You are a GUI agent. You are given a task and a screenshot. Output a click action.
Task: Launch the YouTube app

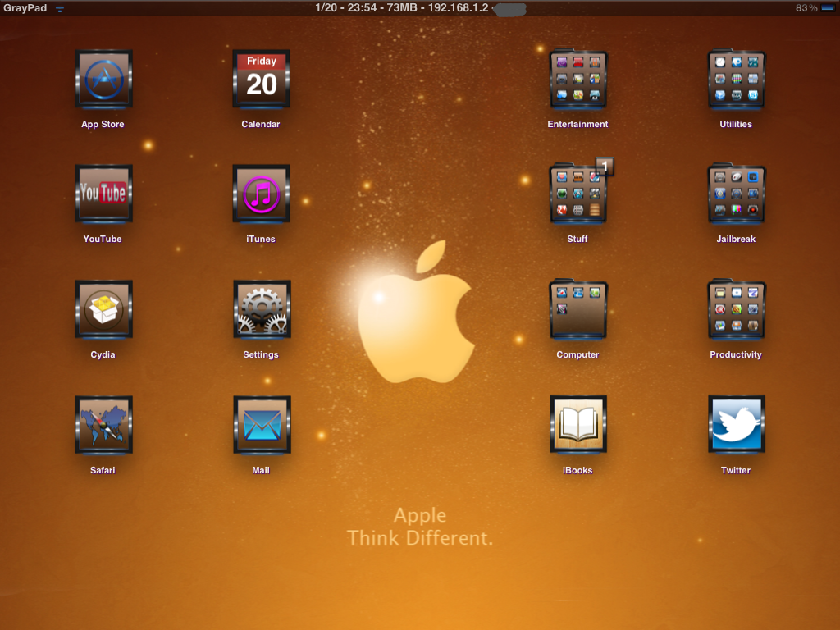point(103,194)
